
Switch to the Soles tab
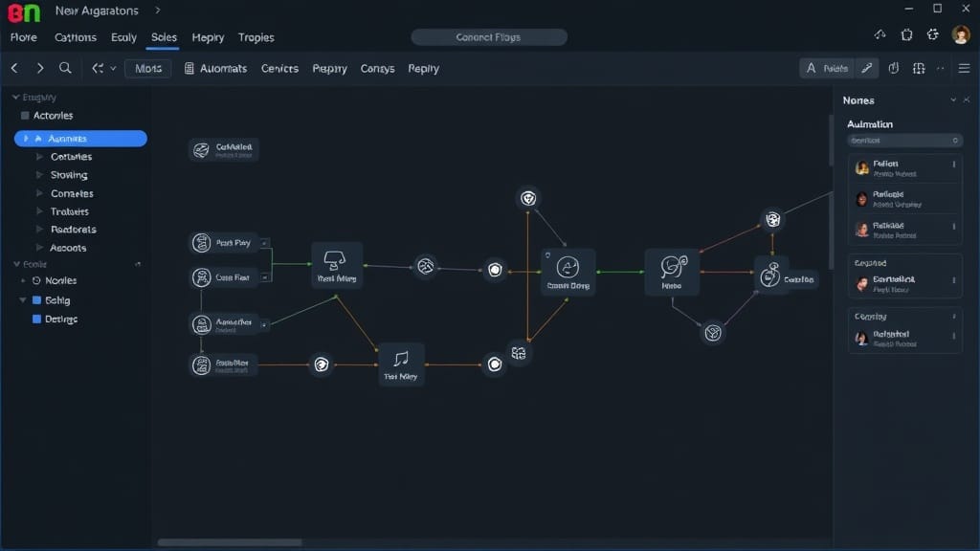coord(164,37)
